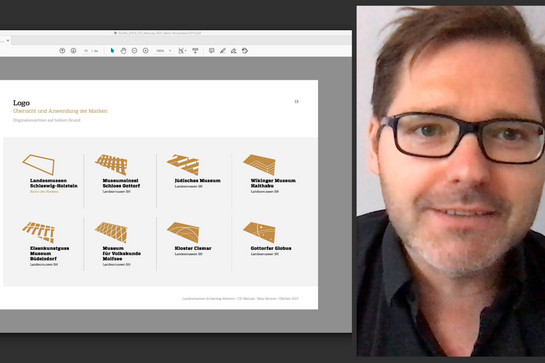The image size is (545, 363).
Task: Click the Landesmuseen Schleswig-Holstein logo
Action: pyautogui.click(x=39, y=164)
